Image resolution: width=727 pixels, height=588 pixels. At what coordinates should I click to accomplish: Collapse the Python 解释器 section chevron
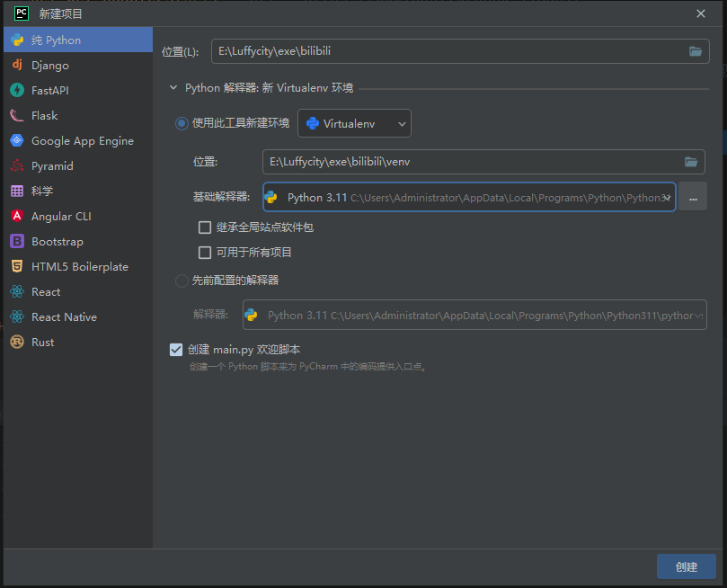click(x=173, y=87)
